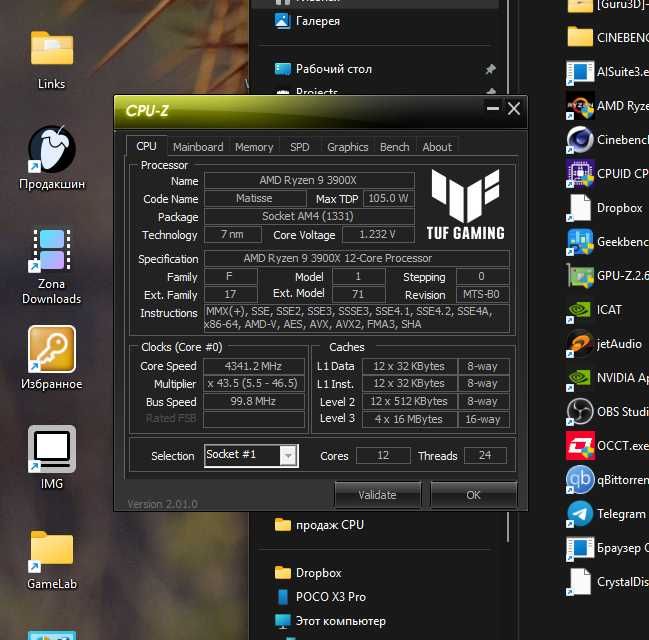Click the Ext. Model value 71

click(x=358, y=294)
